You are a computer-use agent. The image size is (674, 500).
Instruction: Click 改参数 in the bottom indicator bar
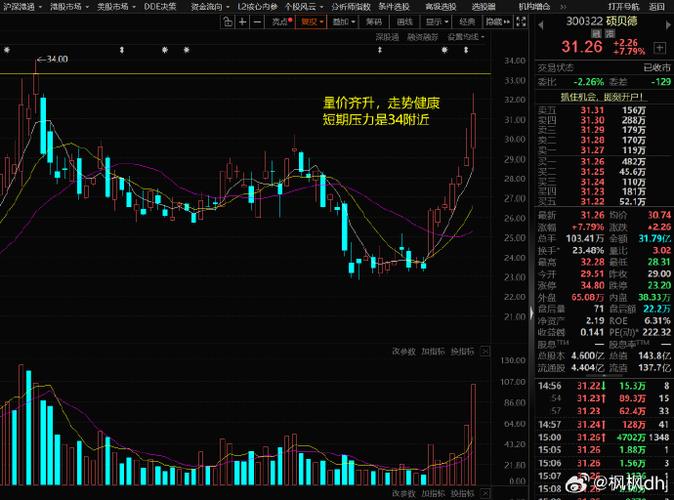(x=404, y=493)
